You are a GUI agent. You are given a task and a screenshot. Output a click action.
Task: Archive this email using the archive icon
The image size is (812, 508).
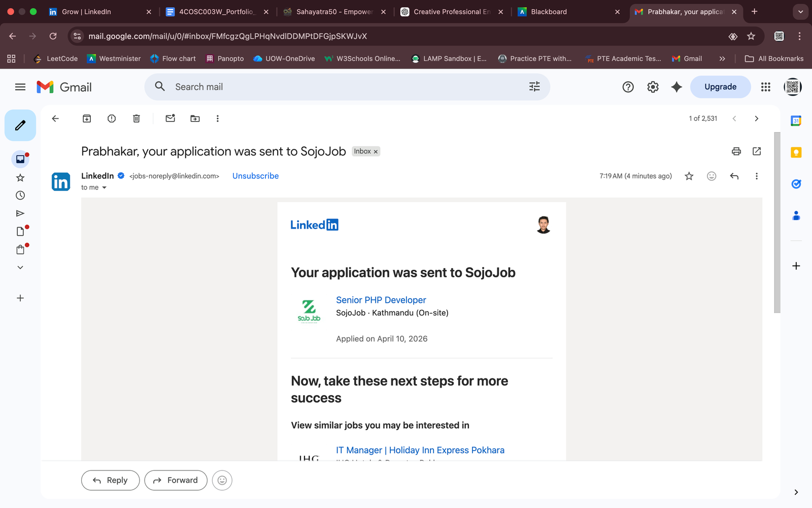[87, 118]
